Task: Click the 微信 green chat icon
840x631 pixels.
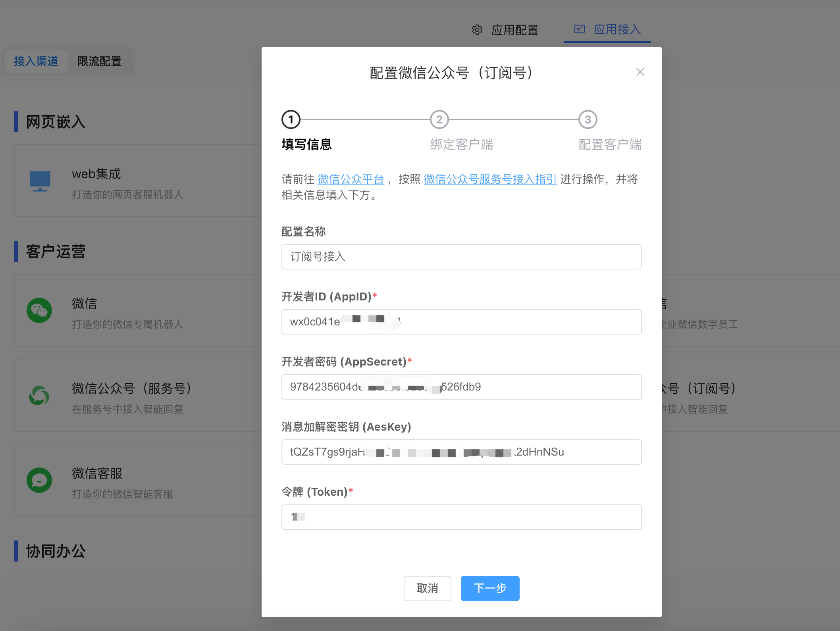Action: 39,310
